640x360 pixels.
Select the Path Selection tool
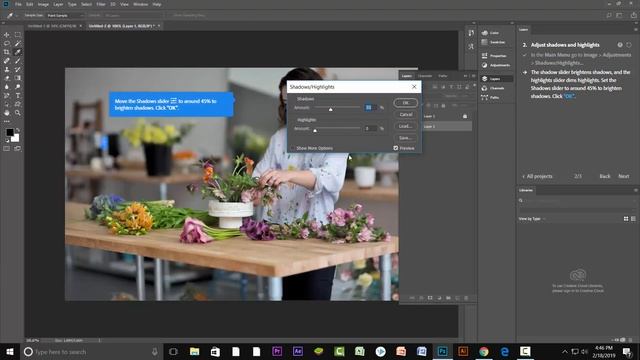tap(7, 104)
